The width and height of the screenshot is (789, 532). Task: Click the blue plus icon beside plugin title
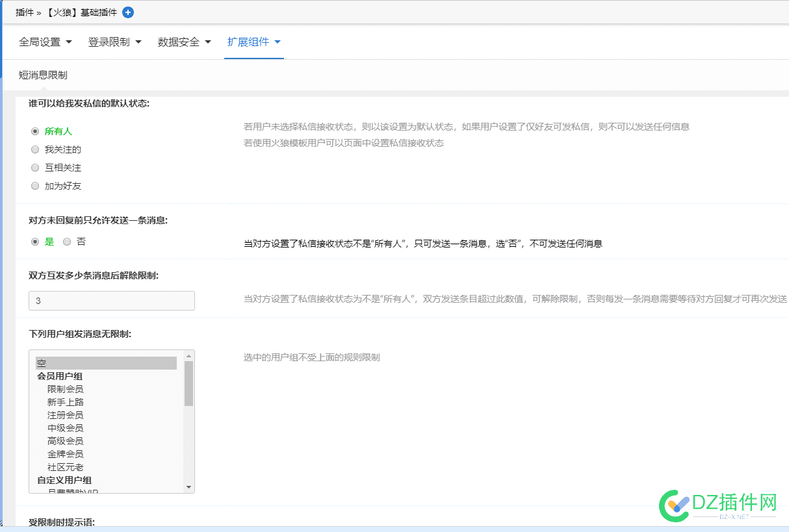pos(128,12)
